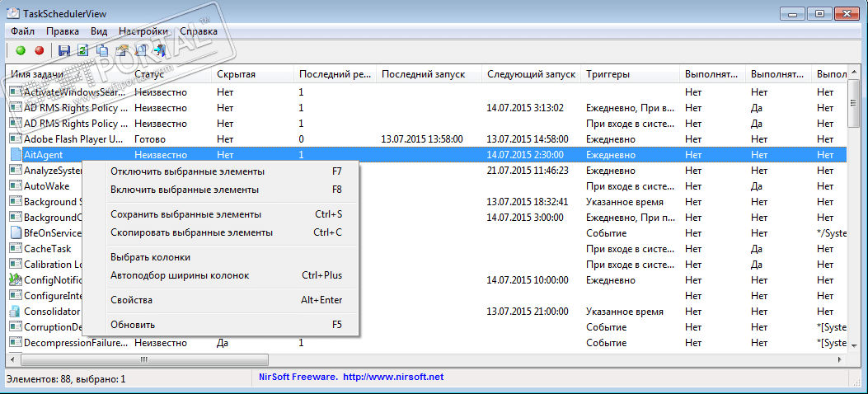This screenshot has height=394, width=868.
Task: Click the find magnifier toolbar icon
Action: (141, 51)
